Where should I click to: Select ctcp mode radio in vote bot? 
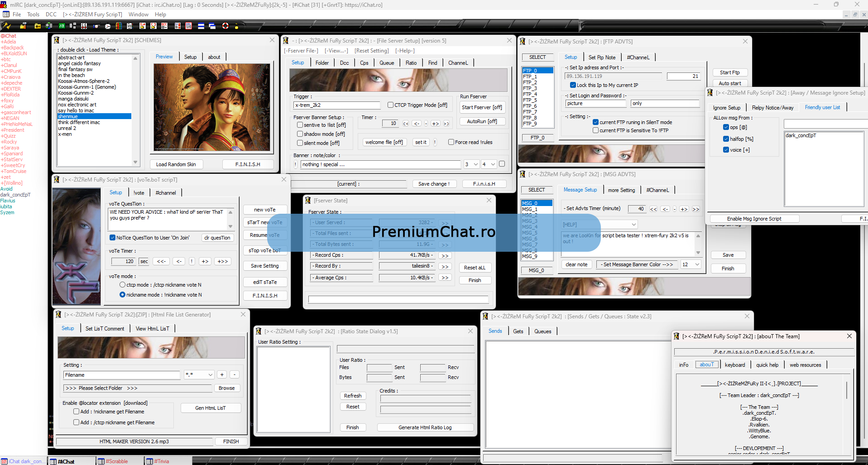(122, 285)
